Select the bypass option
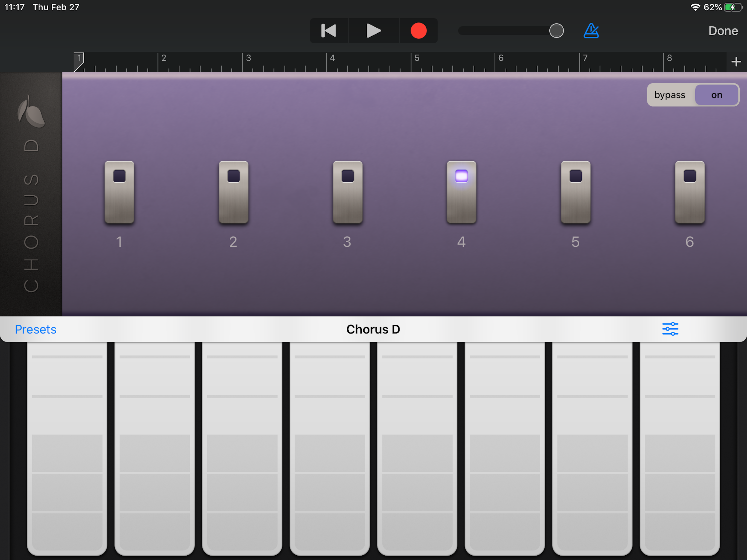 670,95
